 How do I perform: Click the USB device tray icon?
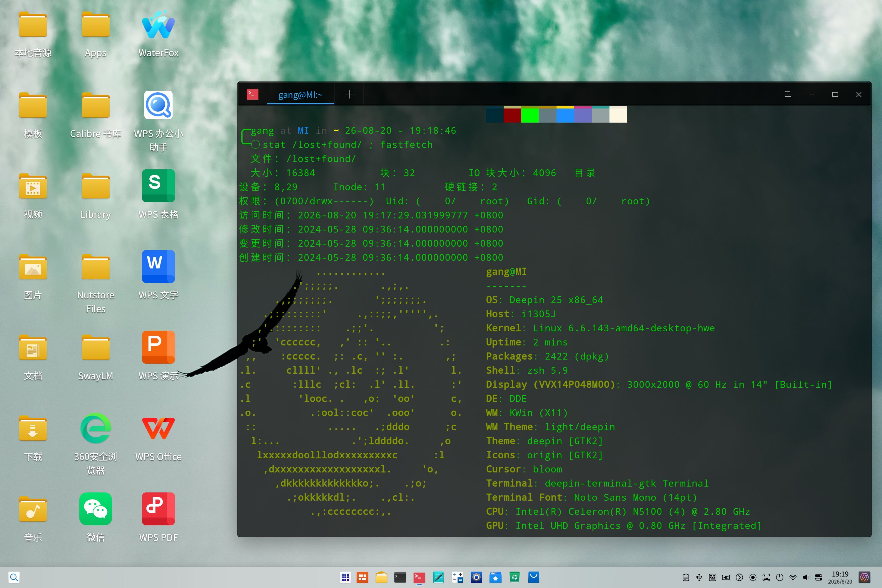699,577
